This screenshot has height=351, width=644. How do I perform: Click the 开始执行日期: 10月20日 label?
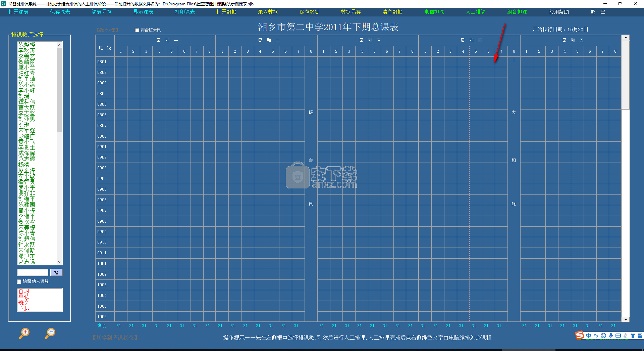560,29
